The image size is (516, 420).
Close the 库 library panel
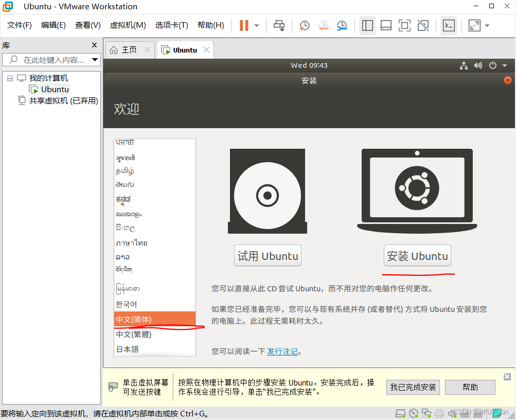tap(95, 45)
